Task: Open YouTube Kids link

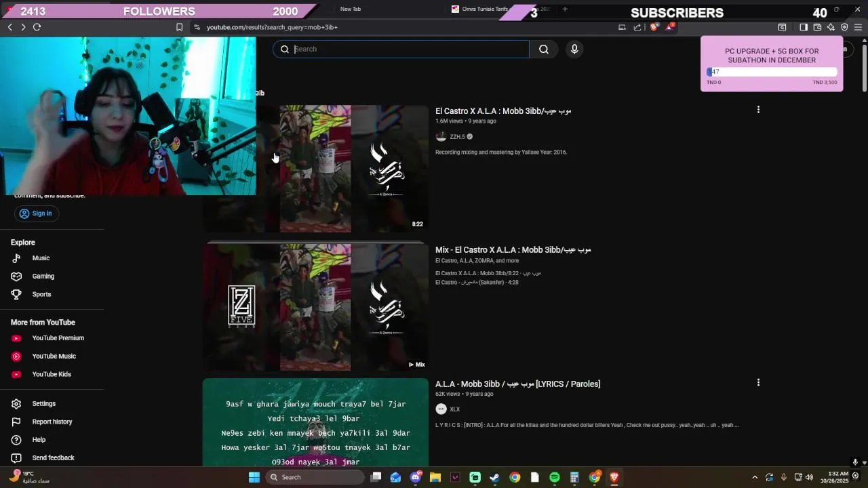Action: (x=52, y=375)
